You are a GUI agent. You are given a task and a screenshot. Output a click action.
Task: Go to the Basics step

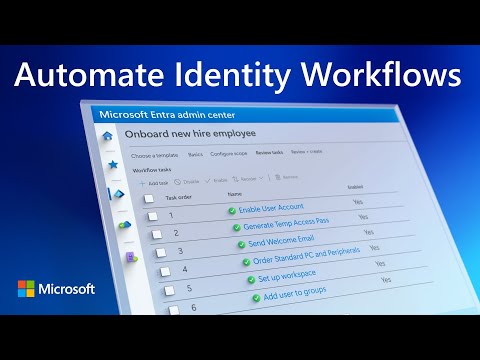195,154
